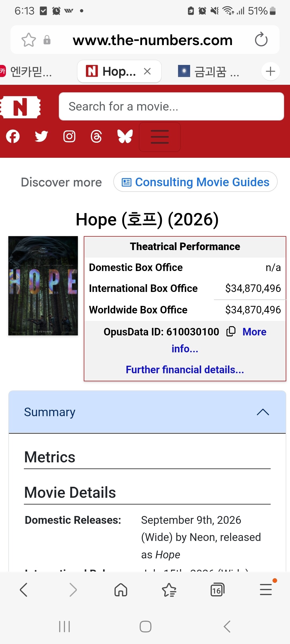Add a new browser tab with plus
The width and height of the screenshot is (290, 644).
pyautogui.click(x=270, y=71)
